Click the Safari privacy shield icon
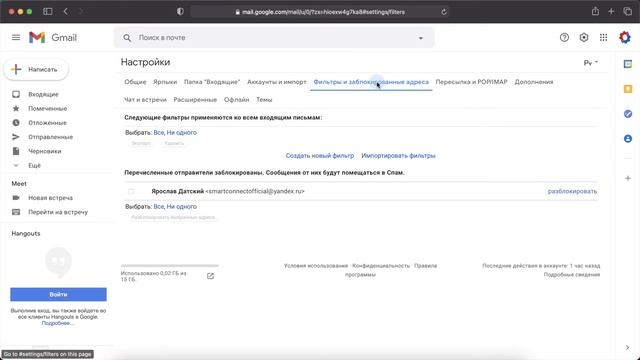The width and height of the screenshot is (640, 360). pos(180,11)
